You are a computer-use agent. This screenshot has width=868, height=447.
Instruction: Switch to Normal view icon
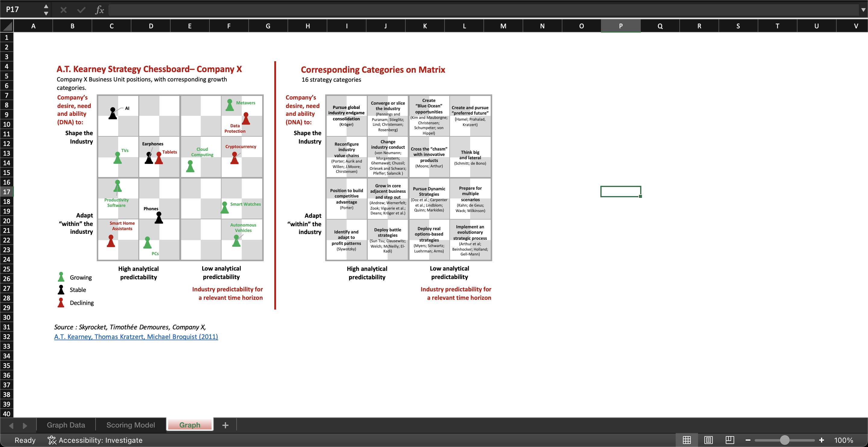[686, 440]
